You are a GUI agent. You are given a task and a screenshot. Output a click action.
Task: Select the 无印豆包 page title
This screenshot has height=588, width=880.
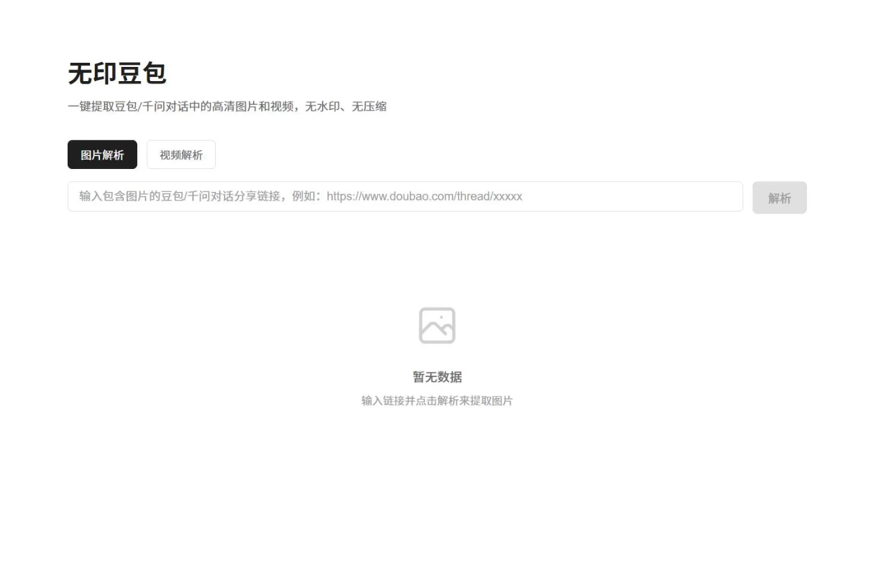(117, 74)
